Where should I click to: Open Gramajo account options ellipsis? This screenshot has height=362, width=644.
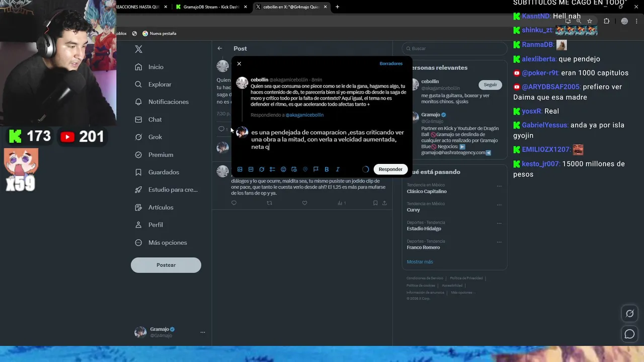pyautogui.click(x=203, y=332)
